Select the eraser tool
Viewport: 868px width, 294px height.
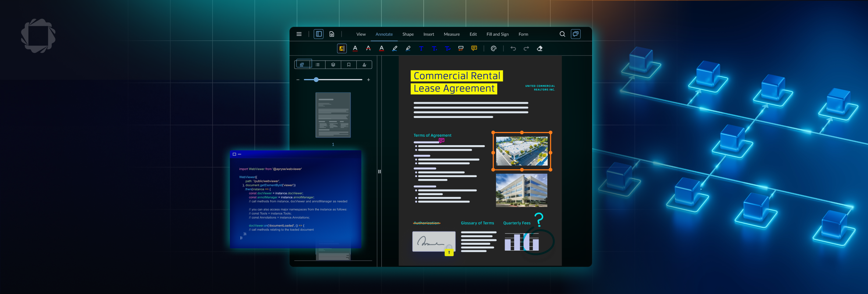540,49
